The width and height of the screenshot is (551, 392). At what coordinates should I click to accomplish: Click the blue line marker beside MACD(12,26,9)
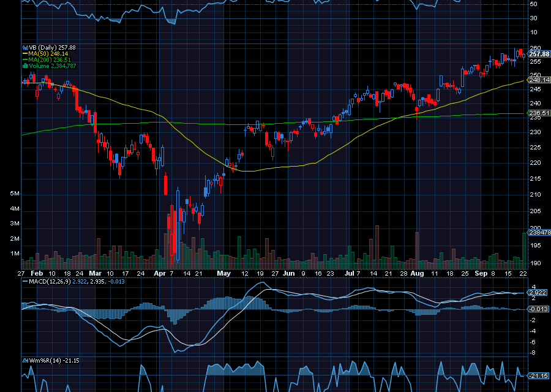pyautogui.click(x=25, y=282)
